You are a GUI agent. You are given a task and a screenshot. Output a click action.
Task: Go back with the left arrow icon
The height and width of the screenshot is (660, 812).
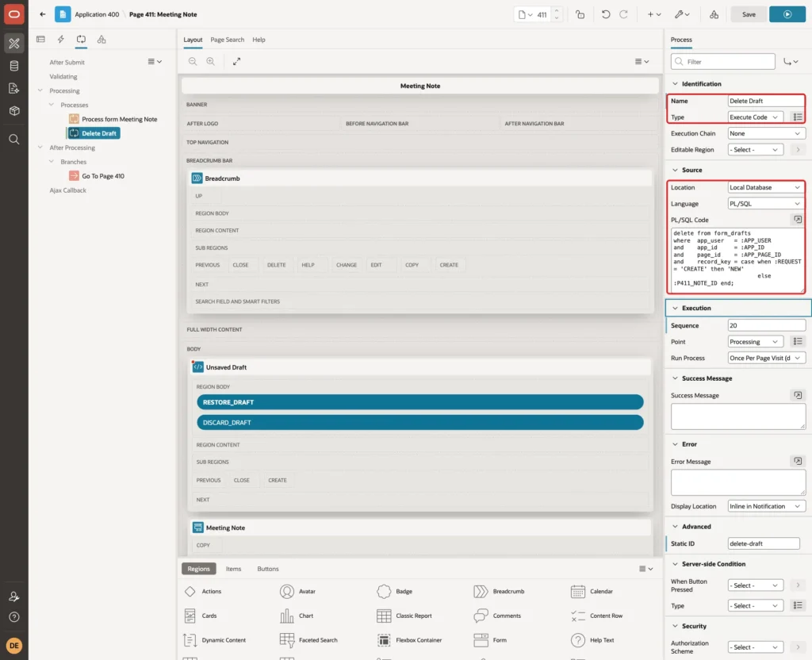(x=43, y=14)
